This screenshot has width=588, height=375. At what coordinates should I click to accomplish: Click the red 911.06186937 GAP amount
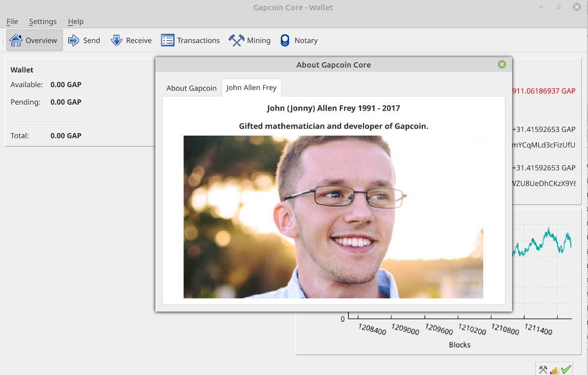(544, 91)
